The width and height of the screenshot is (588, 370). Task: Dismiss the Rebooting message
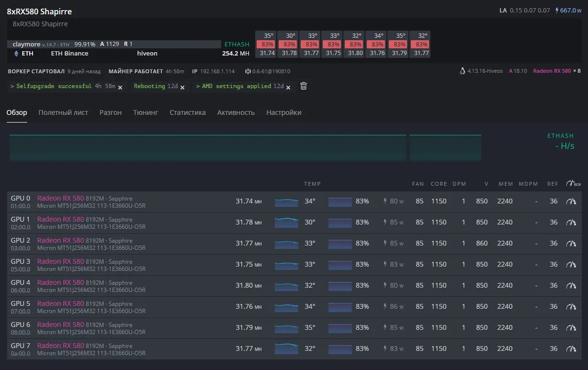(x=182, y=88)
